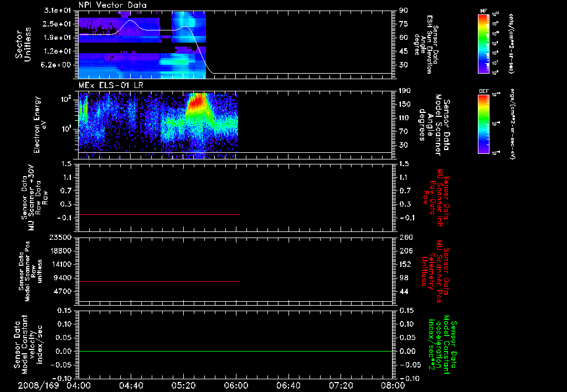This screenshot has width=567, height=392.
Task: Select the NF color bar scale
Action: tap(483, 43)
